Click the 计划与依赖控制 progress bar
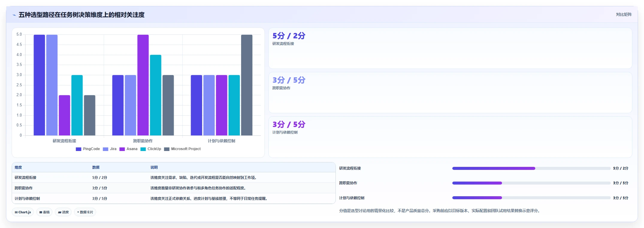The height and width of the screenshot is (228, 644). click(x=531, y=198)
